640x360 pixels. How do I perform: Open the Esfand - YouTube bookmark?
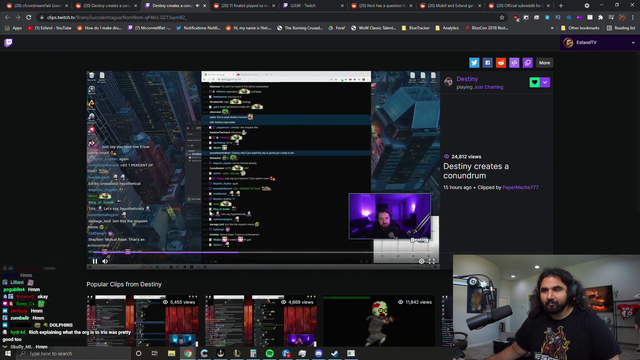coord(49,28)
